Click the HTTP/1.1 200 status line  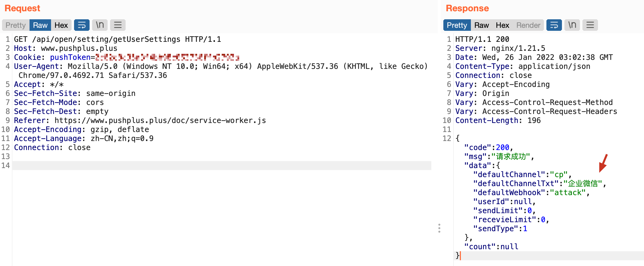[482, 39]
